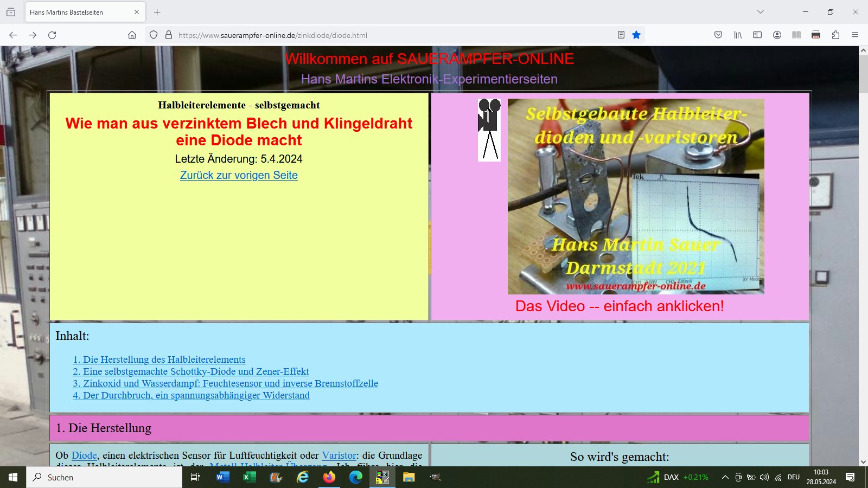Open the Firefox application menu

pyautogui.click(x=855, y=35)
